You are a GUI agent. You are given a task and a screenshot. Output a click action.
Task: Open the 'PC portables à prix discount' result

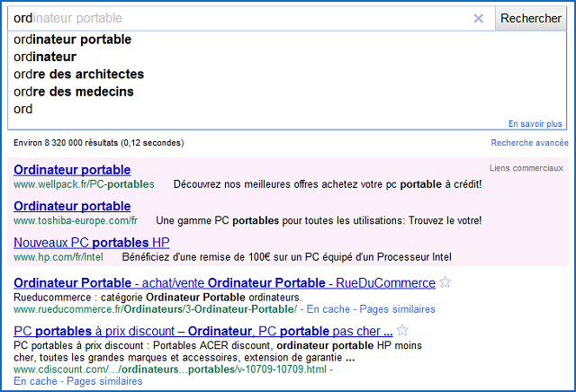click(x=203, y=330)
